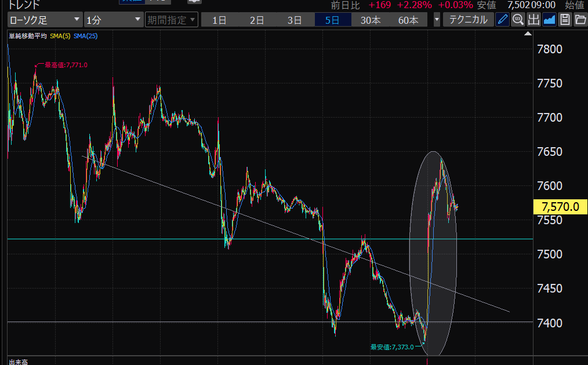The height and width of the screenshot is (365, 588).
Task: Toggle the area chart icon
Action: coord(549,20)
